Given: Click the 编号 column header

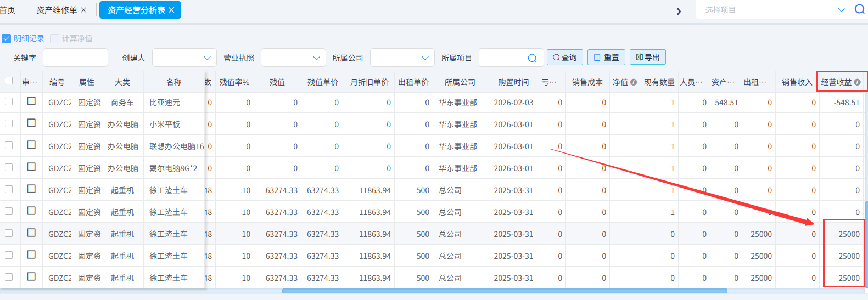Looking at the screenshot, I should pos(57,82).
